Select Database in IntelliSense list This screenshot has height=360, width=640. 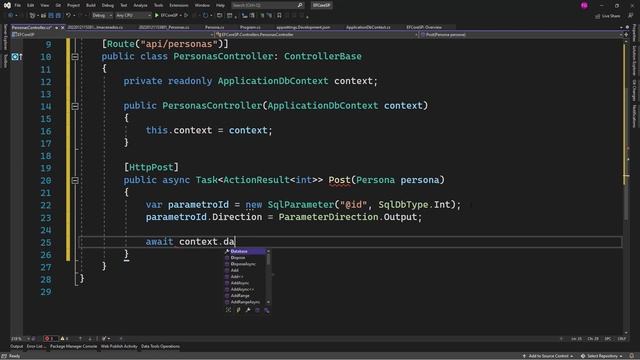(x=245, y=251)
